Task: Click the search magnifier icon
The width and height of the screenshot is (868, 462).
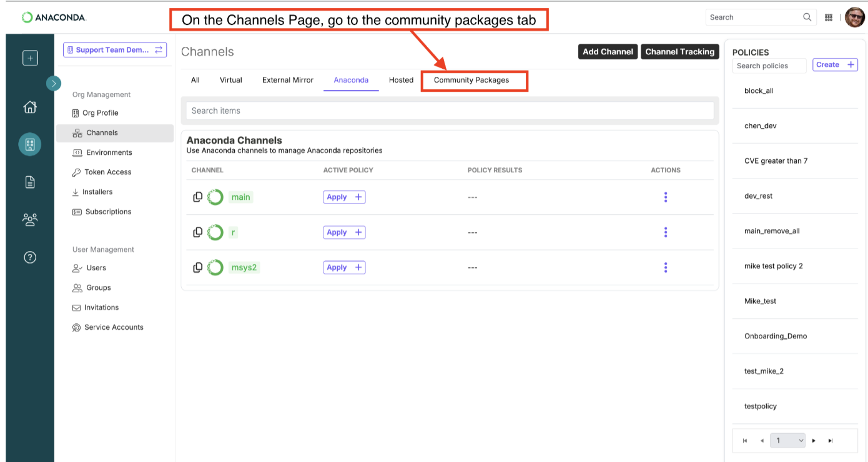Action: pos(807,17)
